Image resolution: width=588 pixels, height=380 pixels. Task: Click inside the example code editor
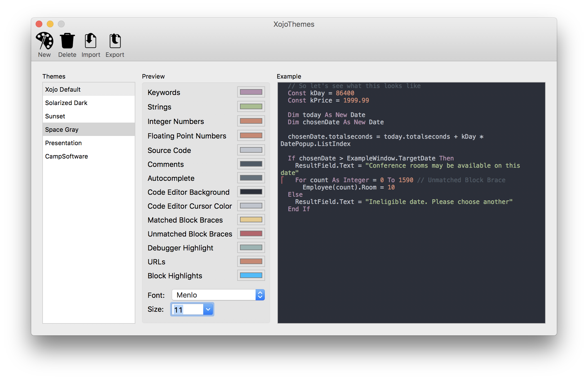tap(411, 203)
